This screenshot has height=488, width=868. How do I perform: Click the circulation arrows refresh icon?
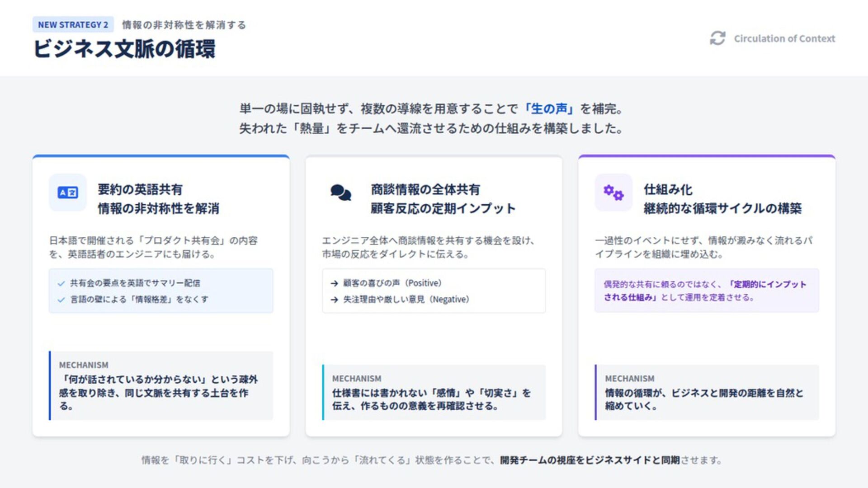(x=717, y=38)
